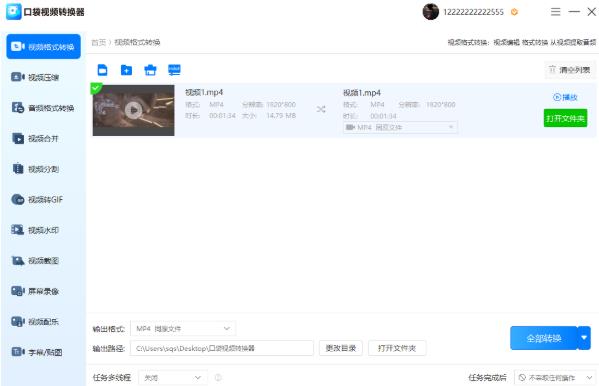Image resolution: width=599 pixels, height=386 pixels.
Task: Click the toolbox toolbar icon
Action: [150, 70]
